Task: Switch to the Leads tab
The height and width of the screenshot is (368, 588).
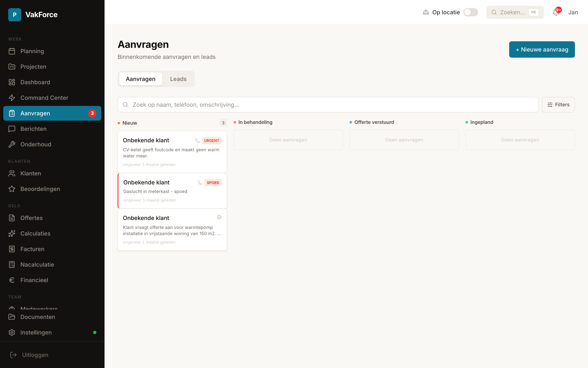Action: point(178,79)
